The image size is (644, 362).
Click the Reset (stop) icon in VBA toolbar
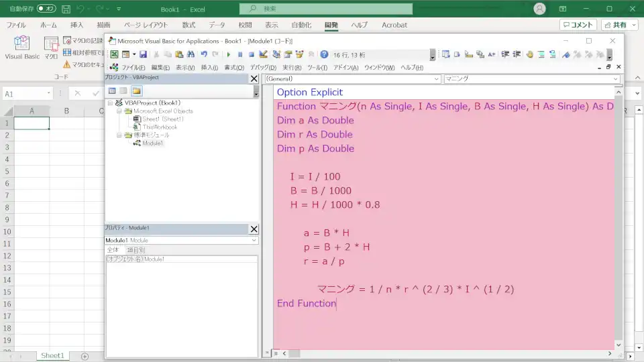tap(251, 54)
